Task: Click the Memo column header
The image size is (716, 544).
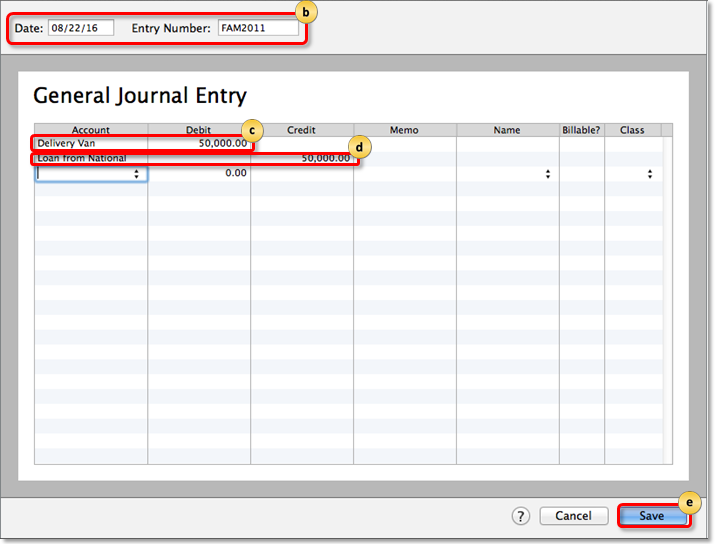Action: tap(405, 130)
